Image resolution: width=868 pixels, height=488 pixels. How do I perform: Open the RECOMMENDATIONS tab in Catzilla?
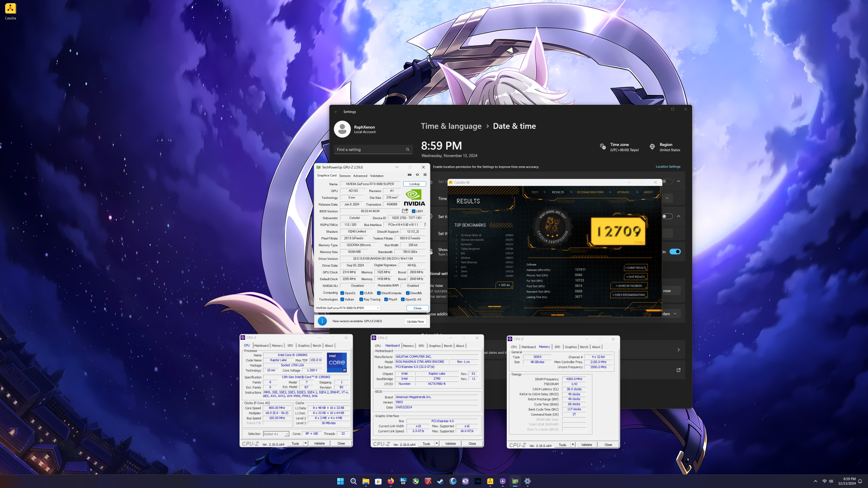(x=590, y=192)
